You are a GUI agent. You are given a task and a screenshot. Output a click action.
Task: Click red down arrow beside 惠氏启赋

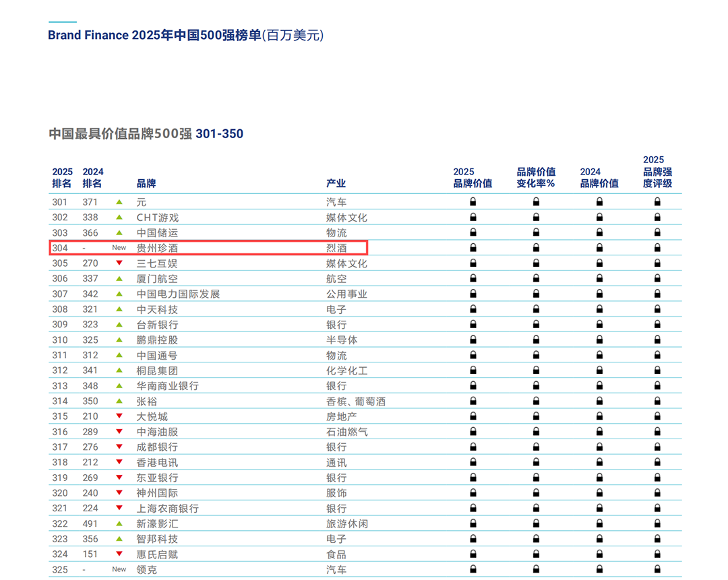[119, 554]
